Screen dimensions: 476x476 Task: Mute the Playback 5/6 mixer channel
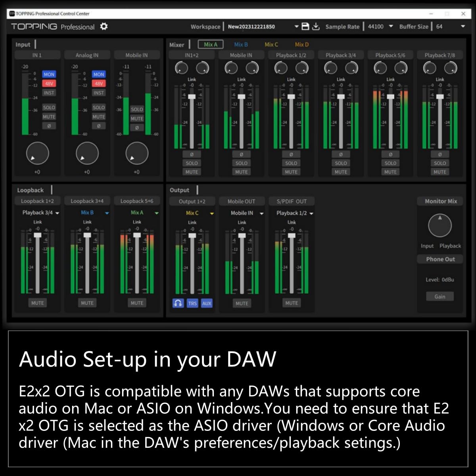pyautogui.click(x=390, y=172)
